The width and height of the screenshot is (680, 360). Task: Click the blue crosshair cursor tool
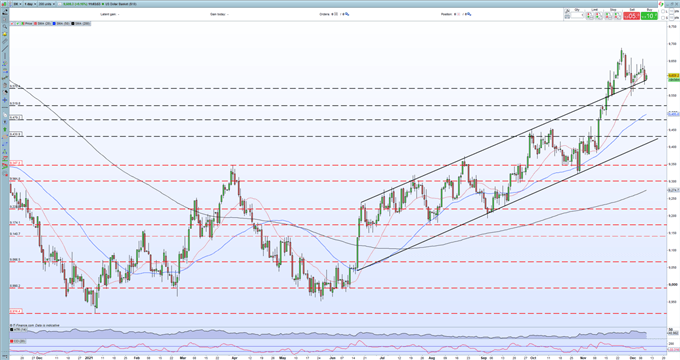pos(5,100)
